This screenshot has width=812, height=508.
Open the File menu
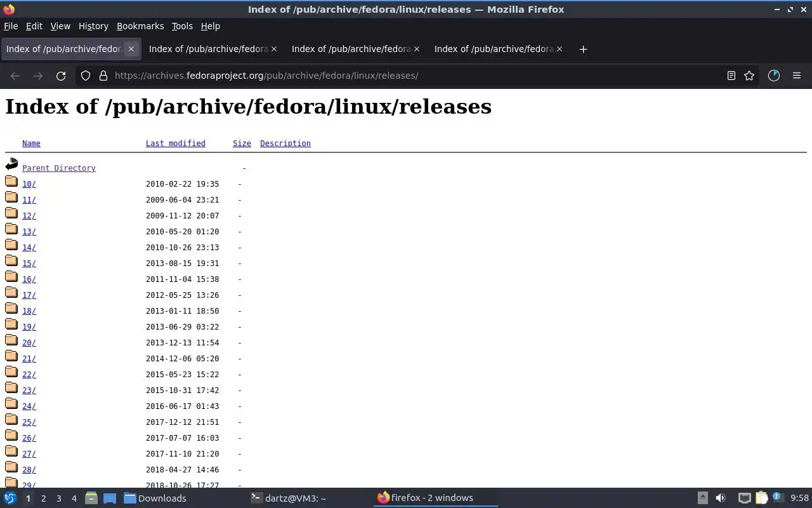11,26
